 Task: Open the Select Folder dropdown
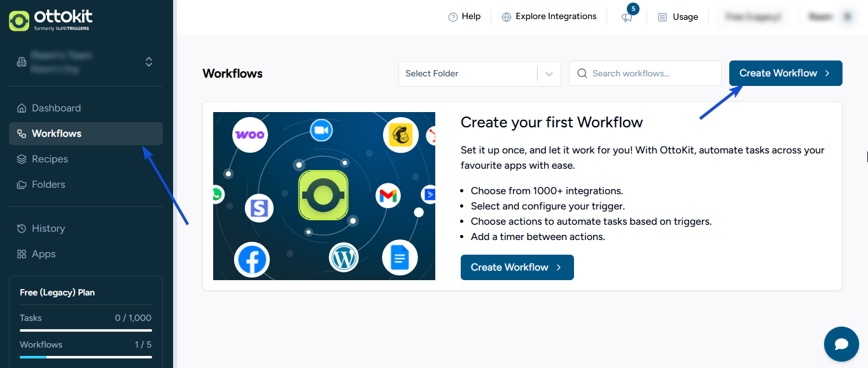[480, 73]
